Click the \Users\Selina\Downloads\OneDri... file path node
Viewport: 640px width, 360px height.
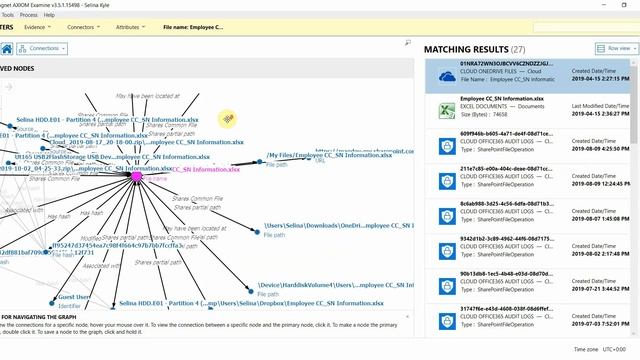(x=257, y=232)
